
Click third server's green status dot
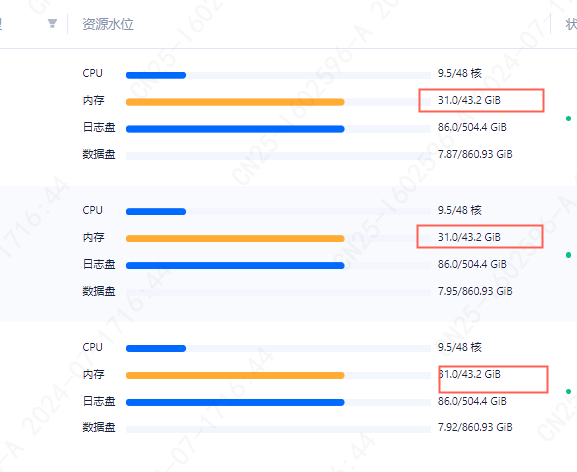(569, 391)
